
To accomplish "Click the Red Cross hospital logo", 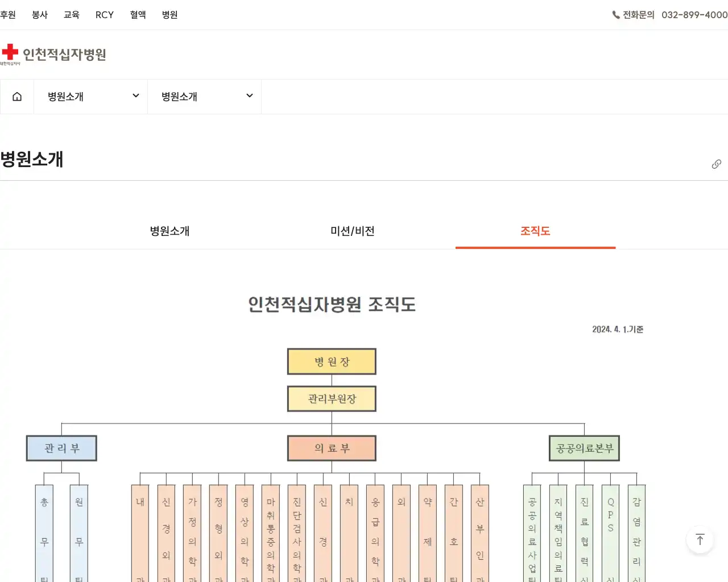I will pyautogui.click(x=54, y=53).
